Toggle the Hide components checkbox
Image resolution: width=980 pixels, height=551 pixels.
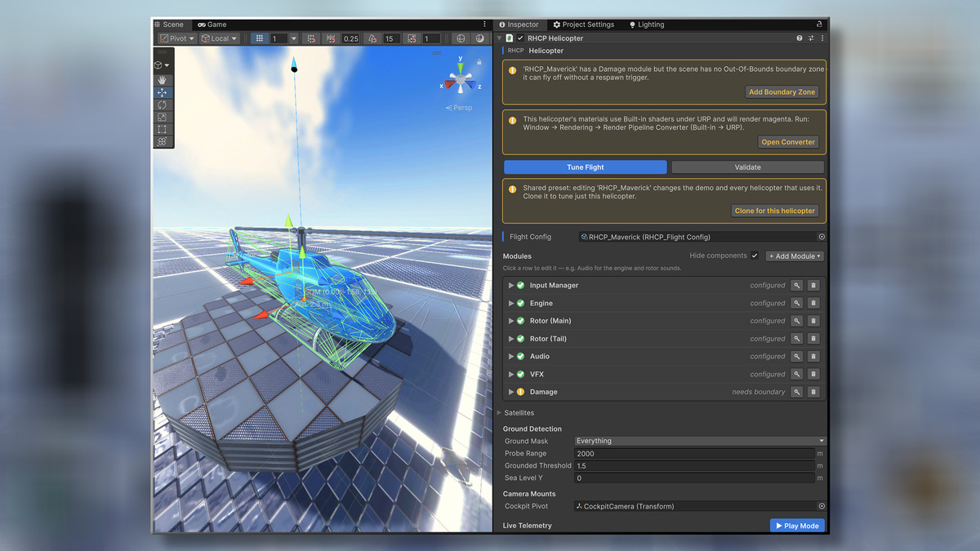coord(755,256)
